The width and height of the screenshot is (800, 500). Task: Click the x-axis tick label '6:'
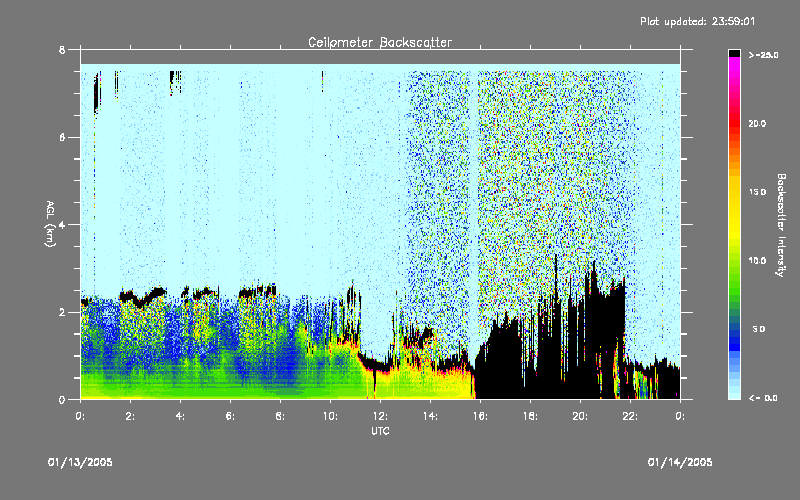tap(230, 416)
